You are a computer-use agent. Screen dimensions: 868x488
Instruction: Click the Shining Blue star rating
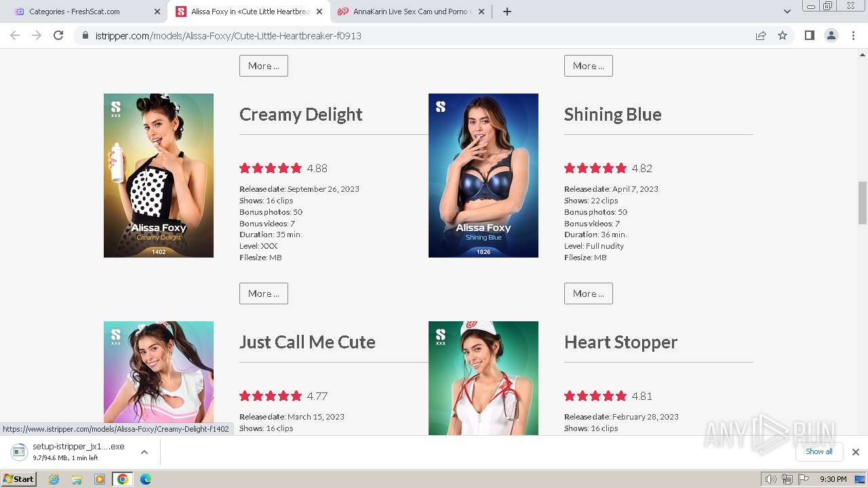[x=595, y=168]
